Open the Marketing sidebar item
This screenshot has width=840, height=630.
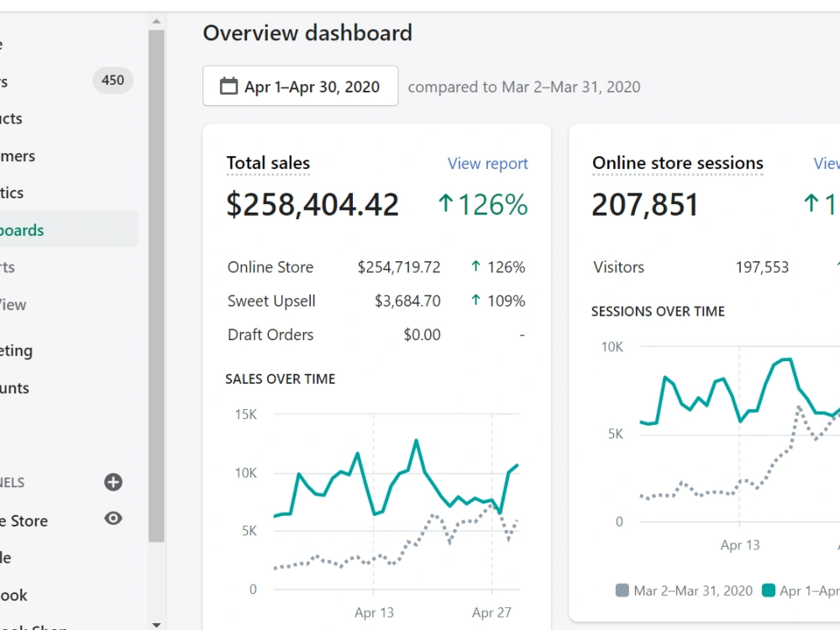17,351
